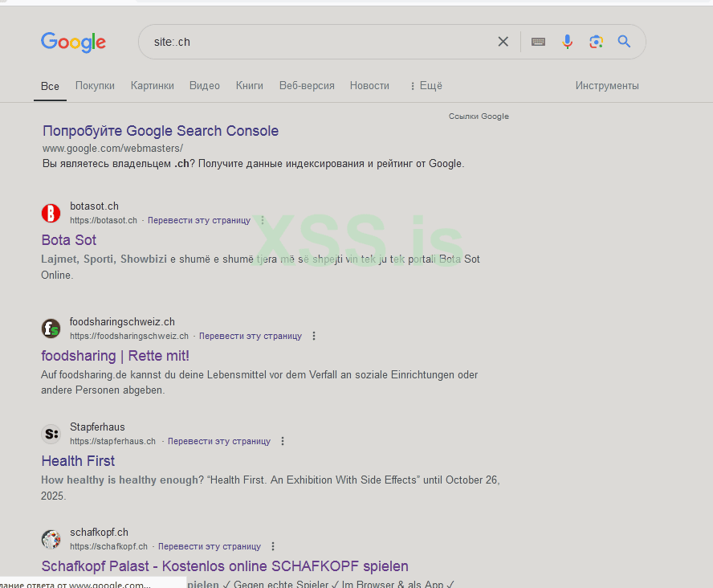Screen dimensions: 713x588
Task: Open the Bota Sot result title
Action: 69,240
